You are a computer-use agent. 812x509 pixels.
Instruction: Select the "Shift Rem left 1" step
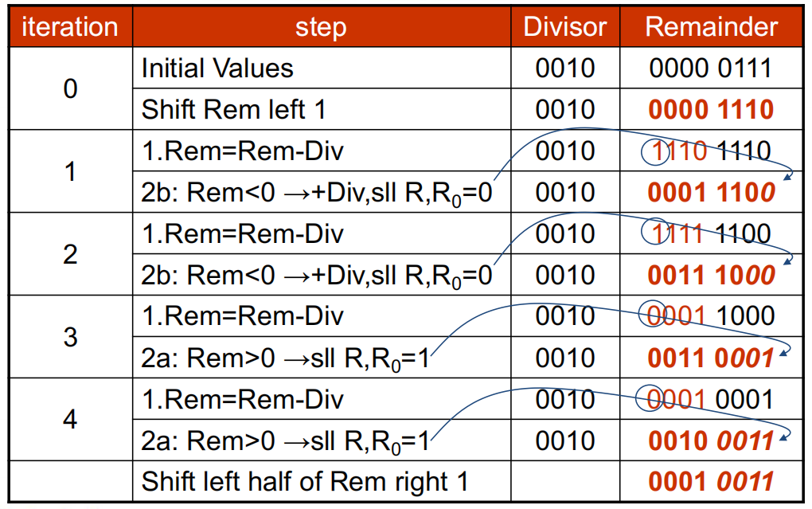click(233, 110)
